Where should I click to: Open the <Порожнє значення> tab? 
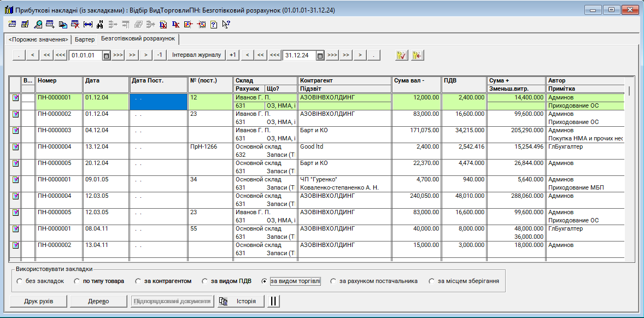point(38,39)
